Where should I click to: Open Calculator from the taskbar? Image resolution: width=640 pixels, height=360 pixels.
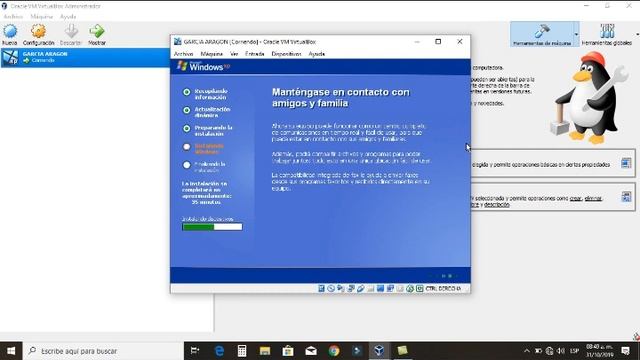(242, 351)
